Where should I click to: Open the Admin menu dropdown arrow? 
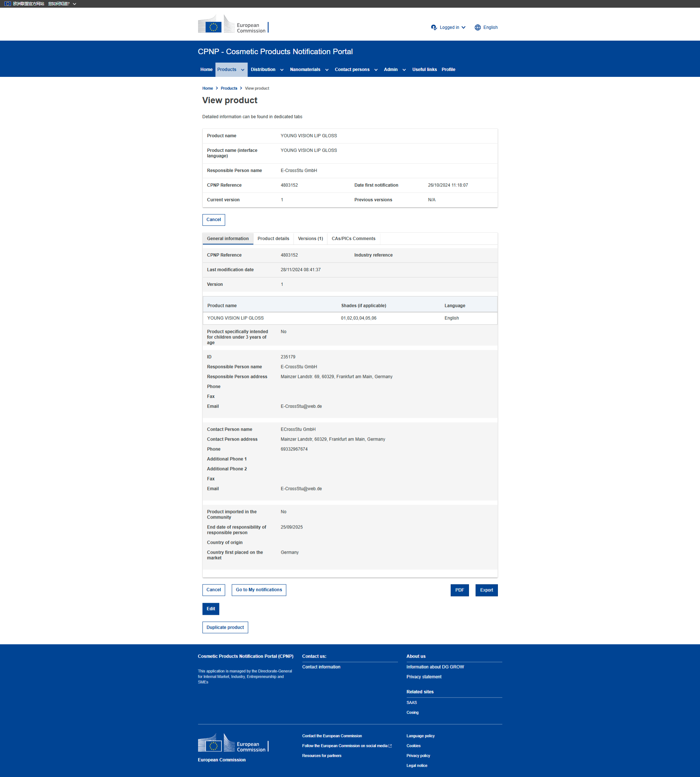click(x=404, y=70)
